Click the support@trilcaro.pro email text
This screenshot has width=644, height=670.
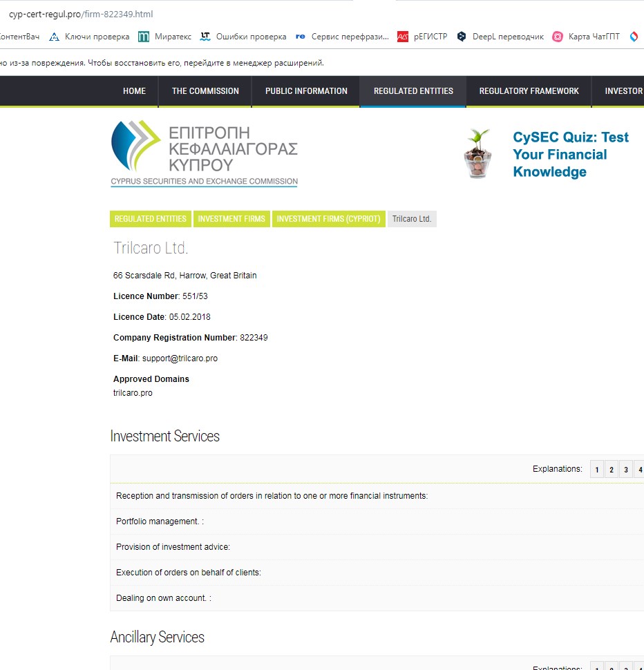click(x=180, y=358)
